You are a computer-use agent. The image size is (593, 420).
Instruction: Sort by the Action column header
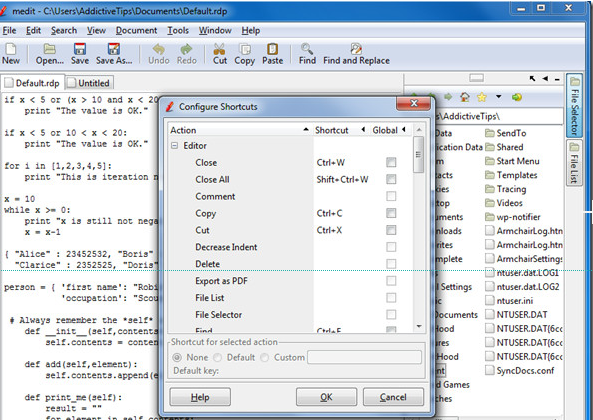(x=240, y=130)
